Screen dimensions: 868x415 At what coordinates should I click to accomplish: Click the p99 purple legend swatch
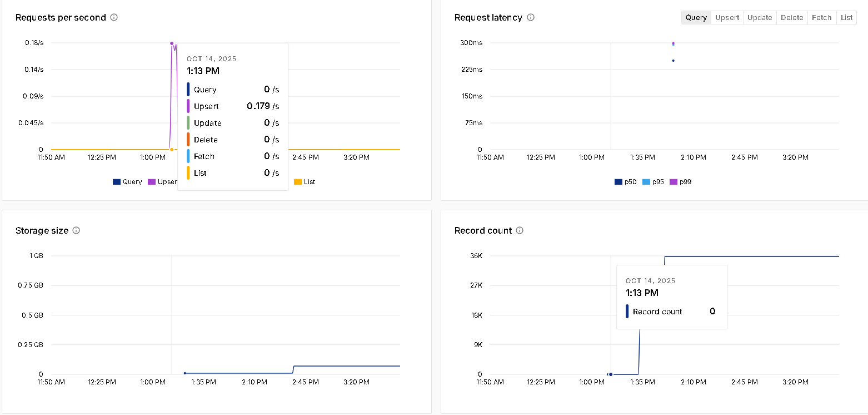tap(673, 182)
